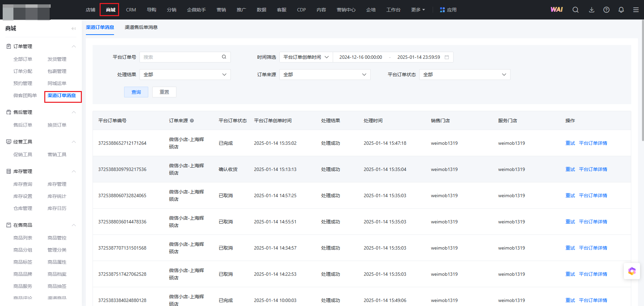This screenshot has height=306, width=644.
Task: Click the 查询 button
Action: coord(136,92)
